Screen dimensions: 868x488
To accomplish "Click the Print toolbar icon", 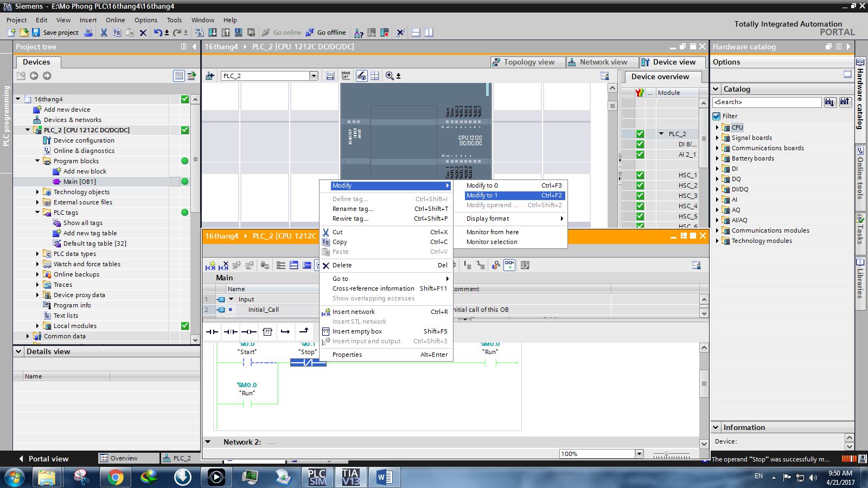I will click(x=88, y=33).
